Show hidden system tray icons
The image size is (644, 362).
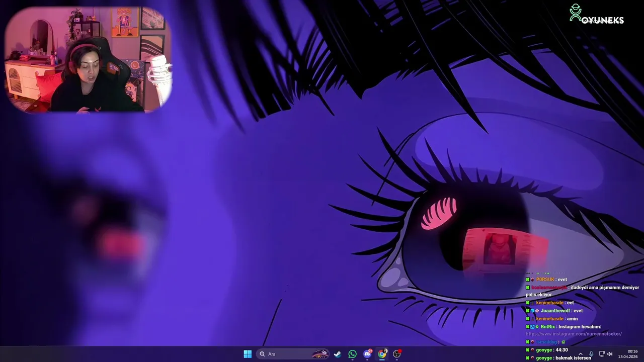pos(580,354)
